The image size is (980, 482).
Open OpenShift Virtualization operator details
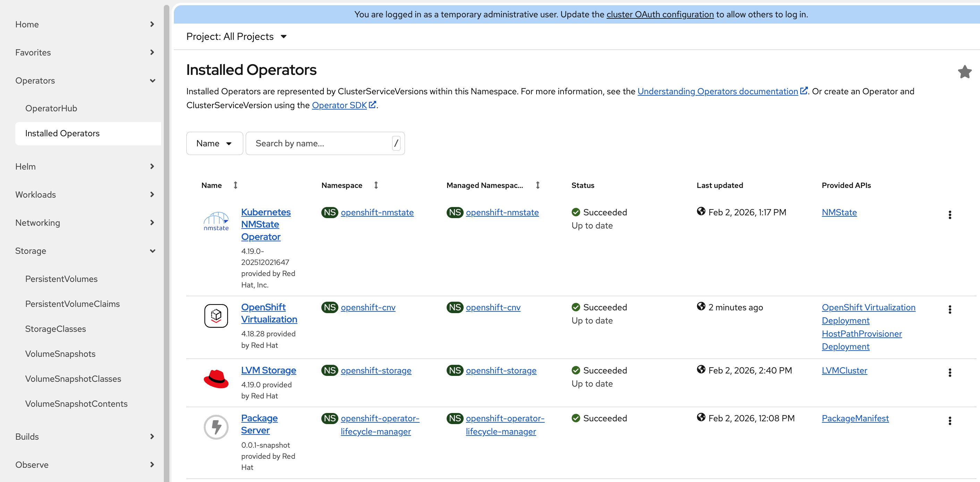pyautogui.click(x=269, y=313)
